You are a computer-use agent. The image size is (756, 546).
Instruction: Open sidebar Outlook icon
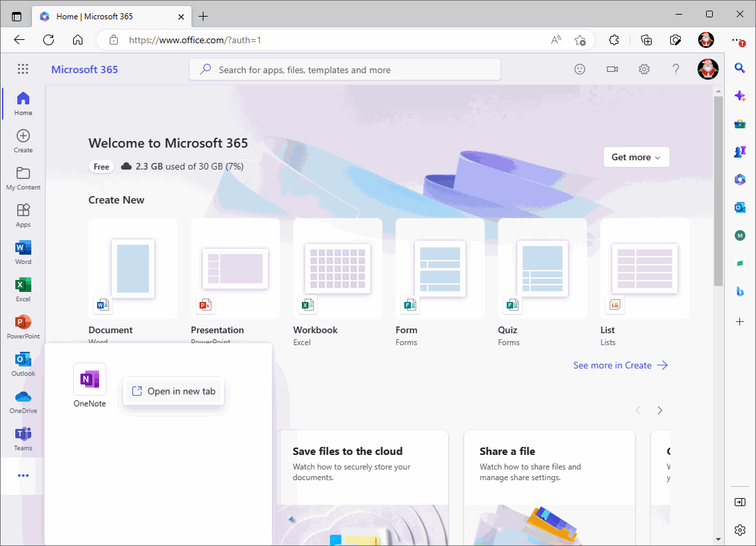pos(739,207)
